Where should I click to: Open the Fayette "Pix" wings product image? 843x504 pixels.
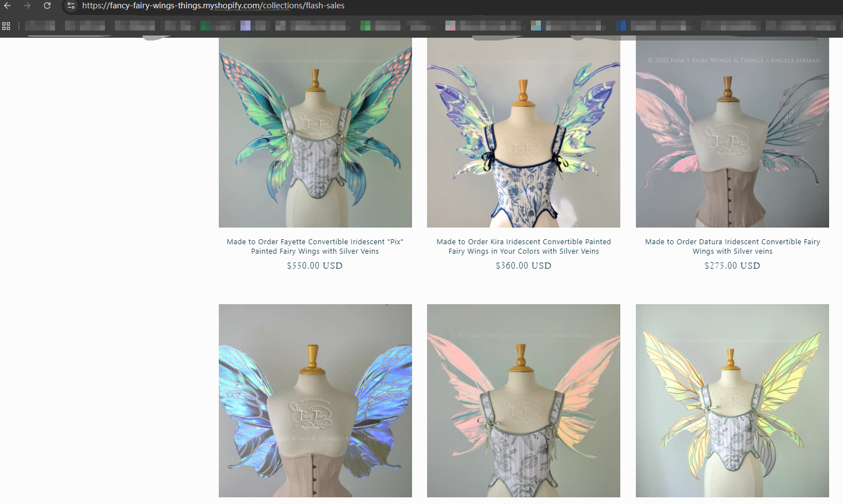pyautogui.click(x=315, y=133)
